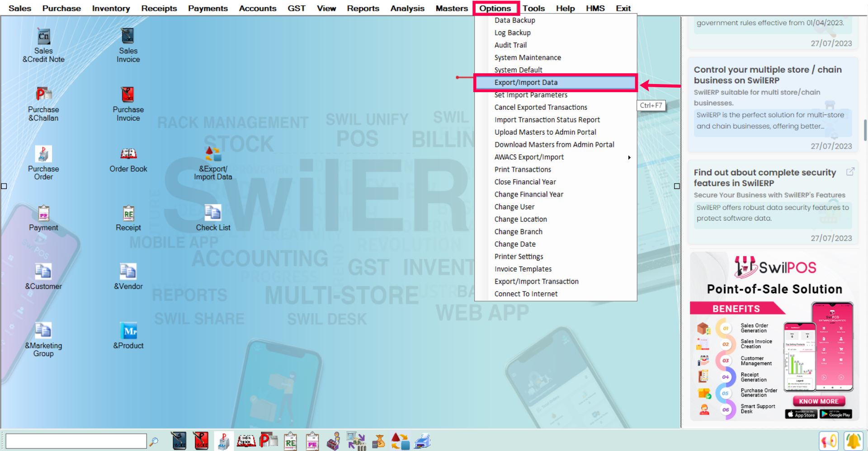Click the export/import shapes toolbar icon
The height and width of the screenshot is (451, 868).
(400, 441)
